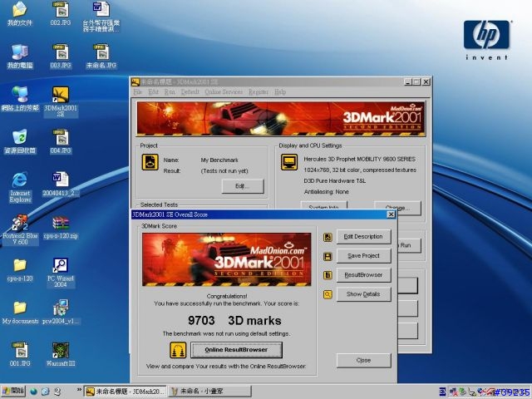Select the second untitled taskbar button
This screenshot has height=399, width=532.
(x=209, y=392)
